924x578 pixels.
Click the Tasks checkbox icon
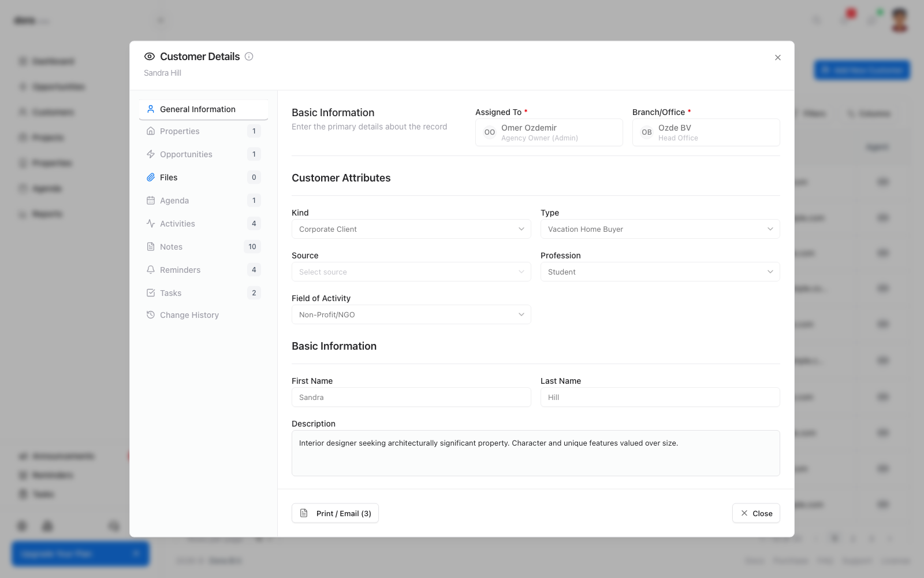pos(151,293)
